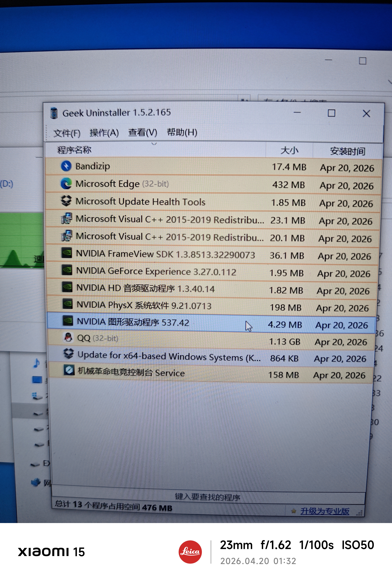Screen dimensions: 392x581
Task: Click the icon of the 20.1 MB Visual C++ entry
Action: click(x=67, y=236)
